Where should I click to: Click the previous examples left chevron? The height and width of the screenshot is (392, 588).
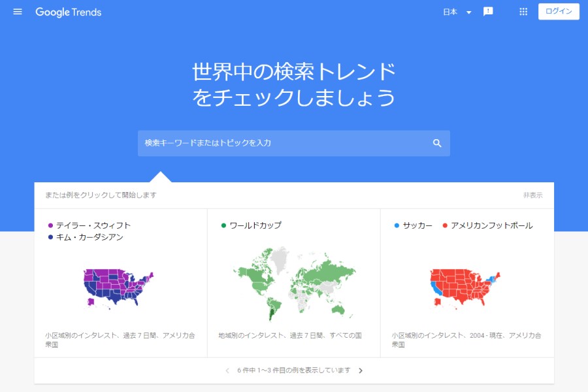[x=227, y=370]
